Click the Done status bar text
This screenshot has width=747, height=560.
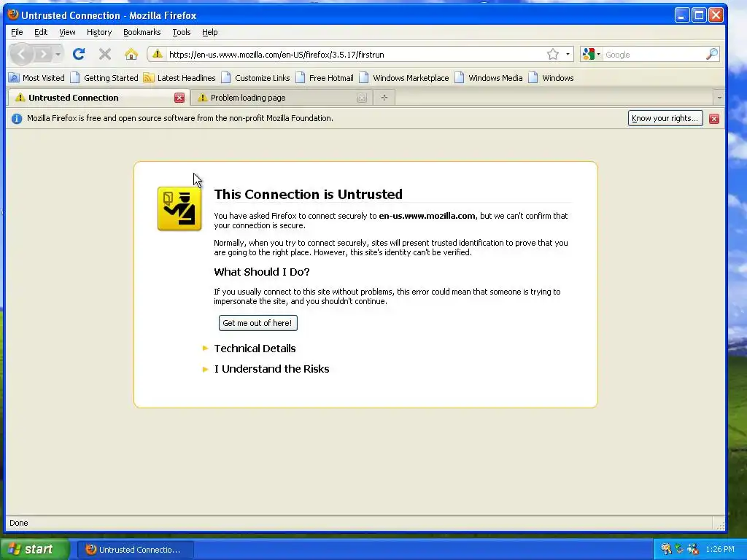point(18,523)
